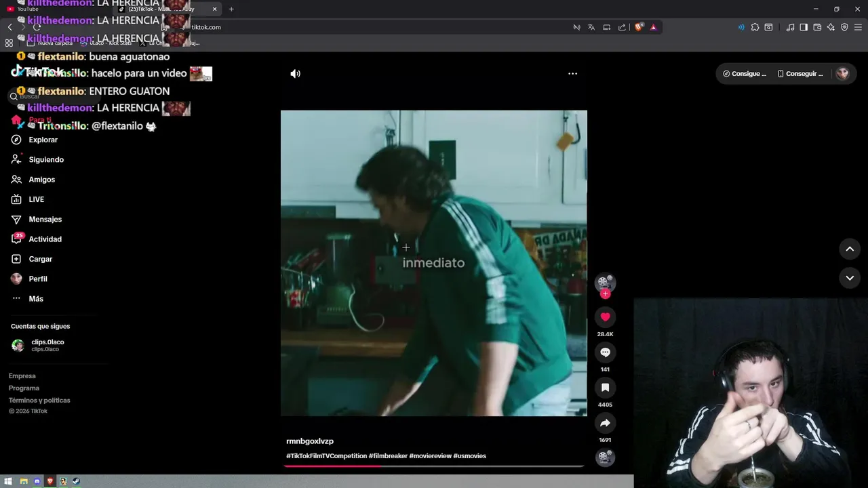Expand the Programa footer section
Image resolution: width=868 pixels, height=488 pixels.
(x=24, y=388)
